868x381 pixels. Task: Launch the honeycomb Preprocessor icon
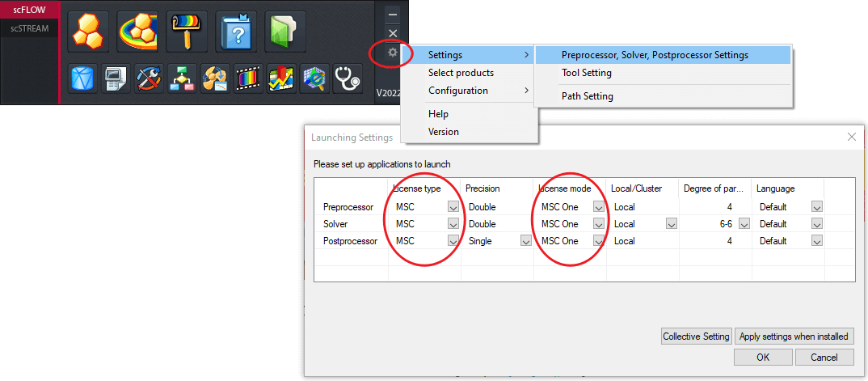[x=88, y=31]
